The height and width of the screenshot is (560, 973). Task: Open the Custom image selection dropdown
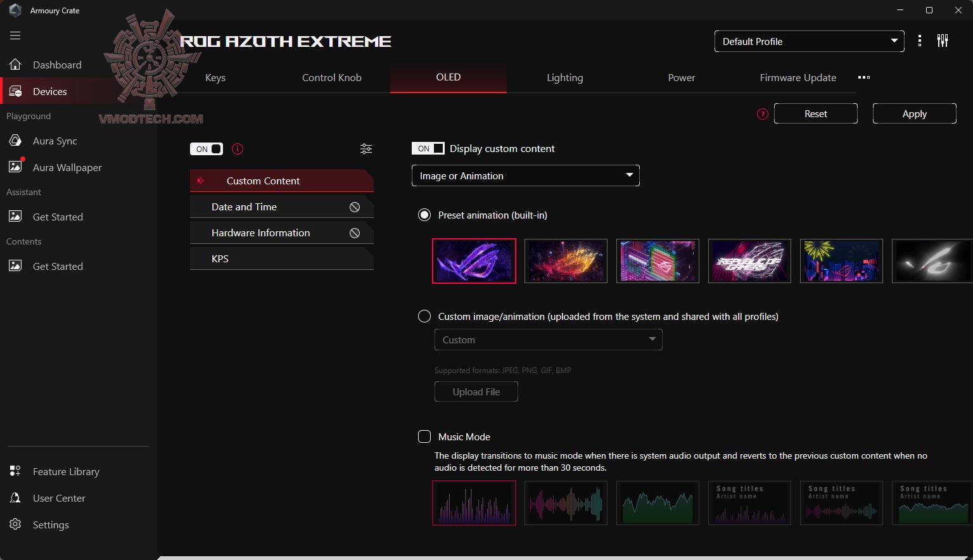click(x=549, y=340)
